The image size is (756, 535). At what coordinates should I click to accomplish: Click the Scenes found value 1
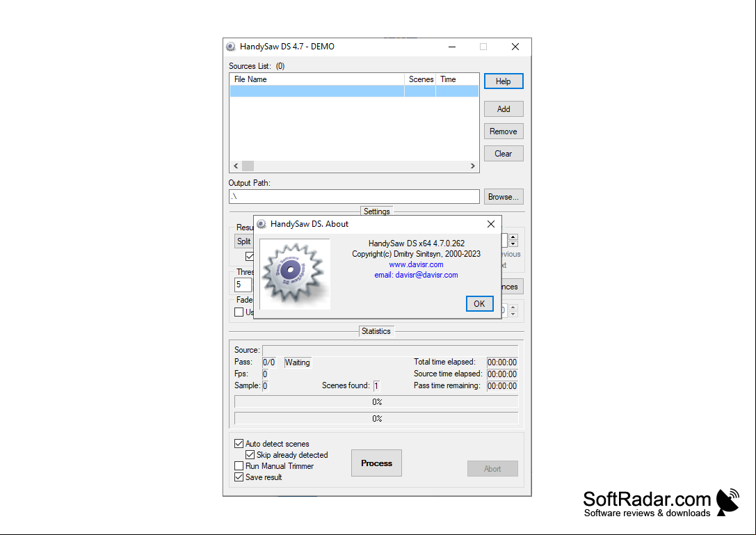click(x=376, y=386)
